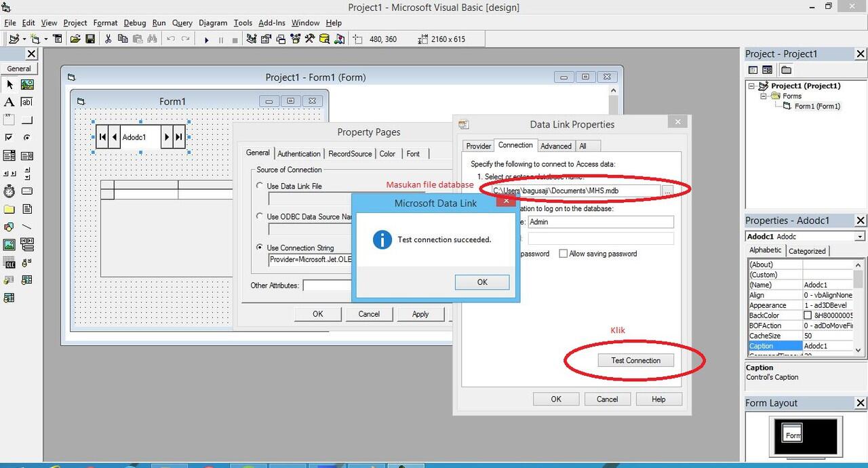Open the Data View Window toolbar icon
Screen dimensions: 868x468
click(324, 39)
